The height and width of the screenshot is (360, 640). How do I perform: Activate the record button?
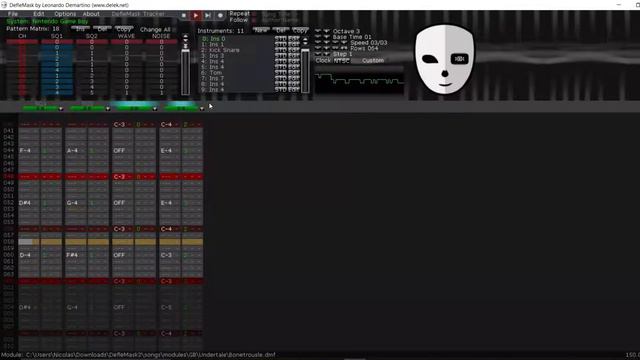point(220,16)
